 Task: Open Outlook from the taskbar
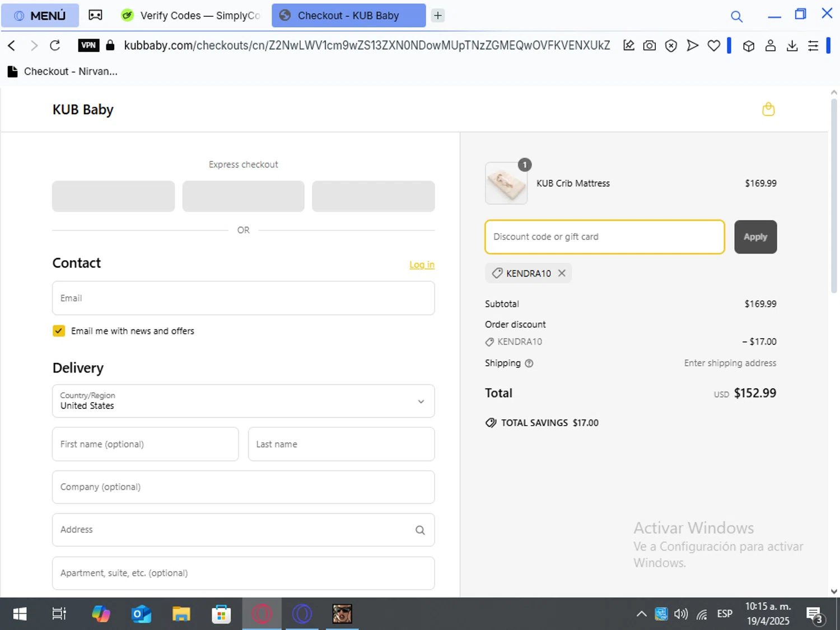141,614
